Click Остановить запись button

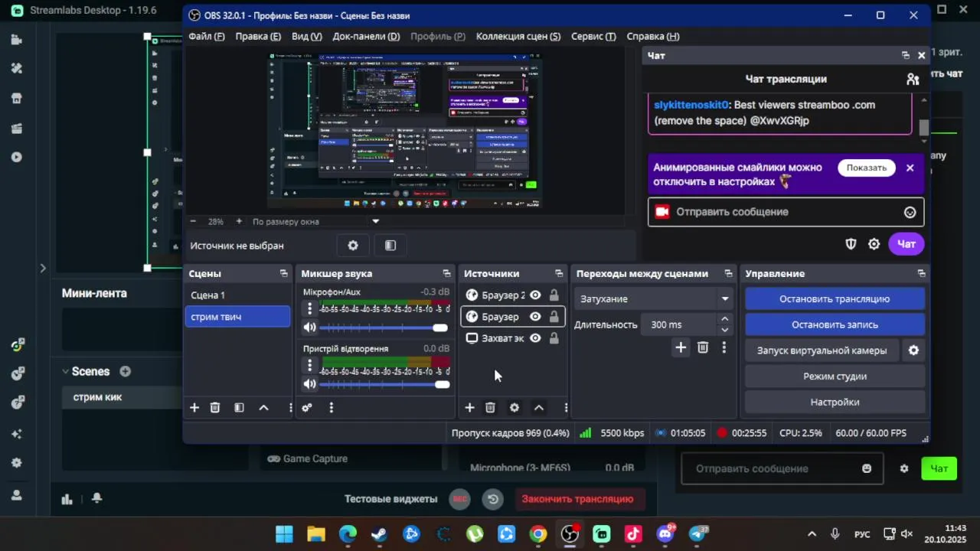(835, 324)
